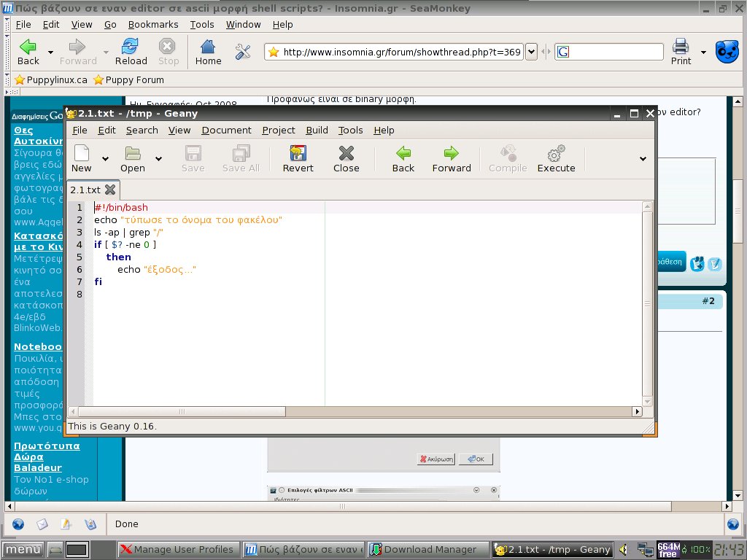The width and height of the screenshot is (747, 560).
Task: Click the "then" keyword on line 5
Action: coord(118,257)
